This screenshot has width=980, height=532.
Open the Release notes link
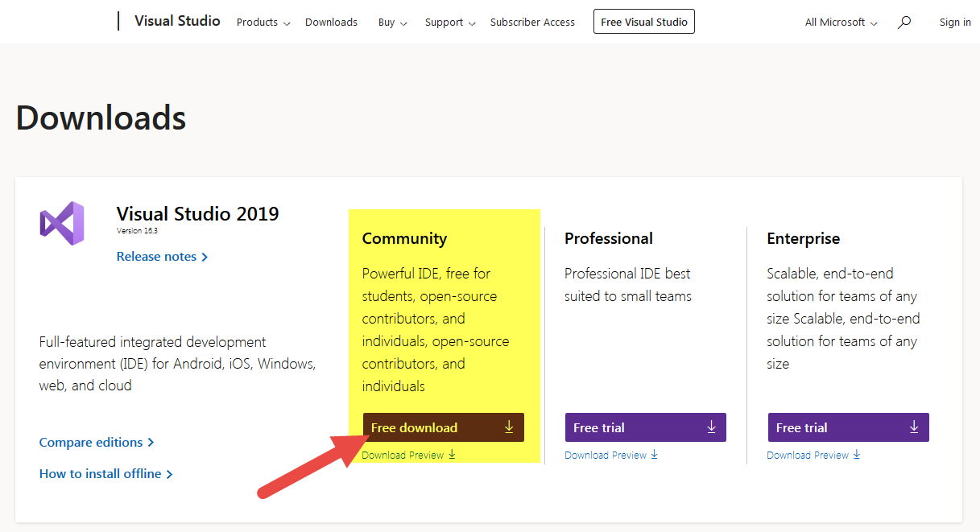click(x=157, y=256)
